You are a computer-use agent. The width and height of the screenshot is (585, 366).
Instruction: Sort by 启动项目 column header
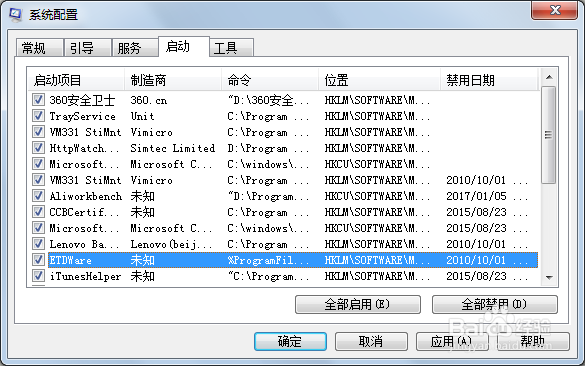[76, 80]
